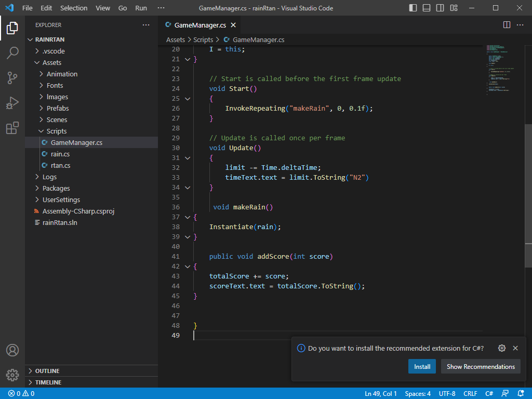Image resolution: width=532 pixels, height=399 pixels.
Task: Fold code at line 25
Action: [x=187, y=99]
